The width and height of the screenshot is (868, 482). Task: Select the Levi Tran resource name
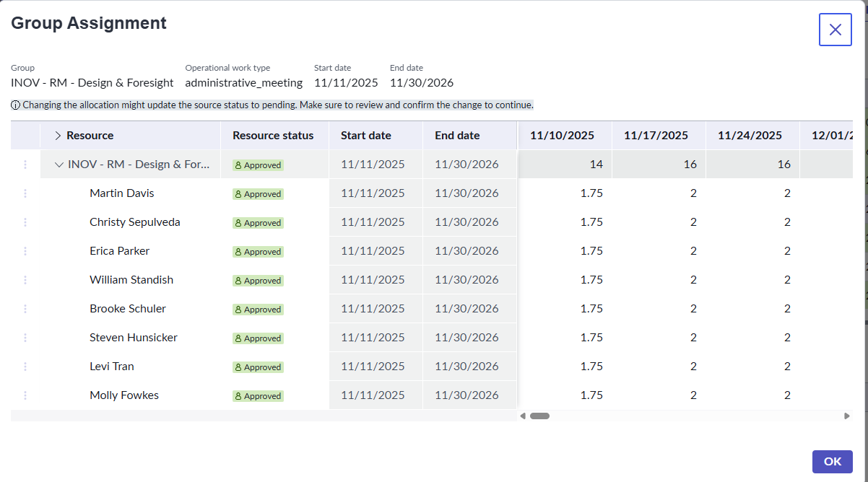tap(112, 367)
